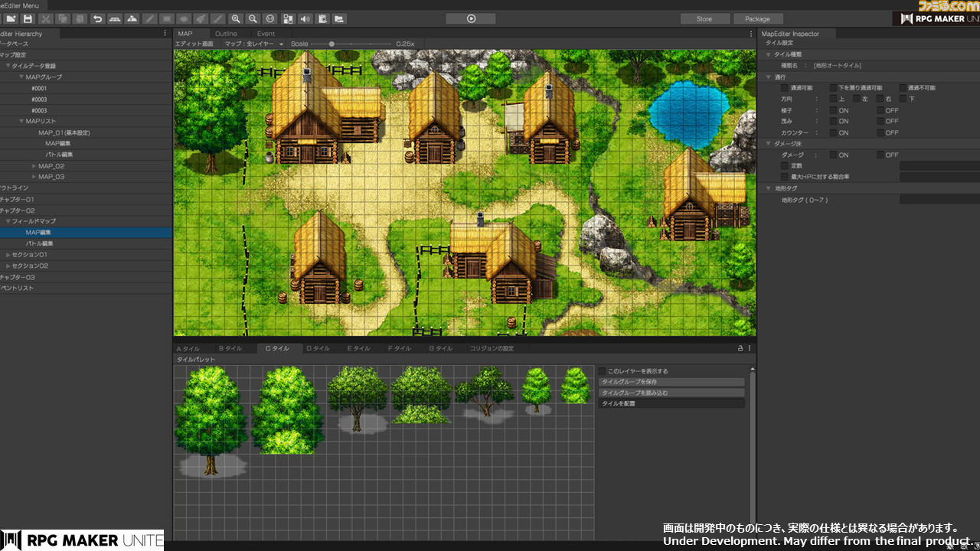Collapse the フィールドマップ tree node

click(x=8, y=221)
